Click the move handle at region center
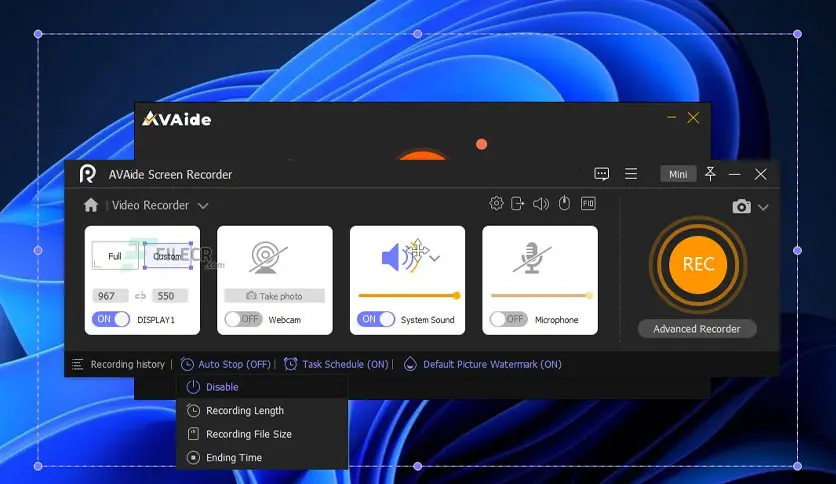The height and width of the screenshot is (484, 836). pyautogui.click(x=417, y=249)
